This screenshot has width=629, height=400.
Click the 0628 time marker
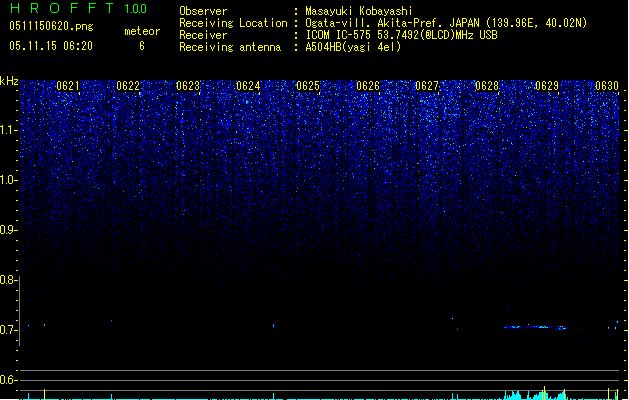point(487,86)
